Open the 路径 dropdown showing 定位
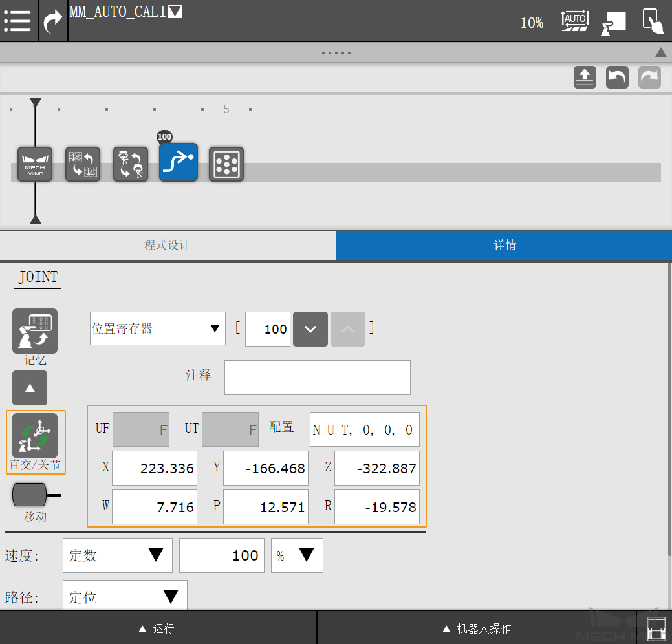The width and height of the screenshot is (672, 644). 125,595
